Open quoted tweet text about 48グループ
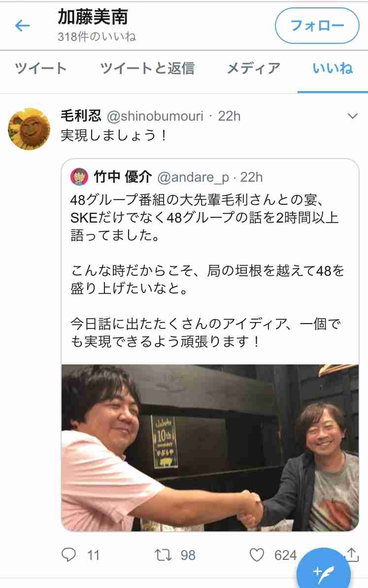The width and height of the screenshot is (368, 588). pos(206,270)
